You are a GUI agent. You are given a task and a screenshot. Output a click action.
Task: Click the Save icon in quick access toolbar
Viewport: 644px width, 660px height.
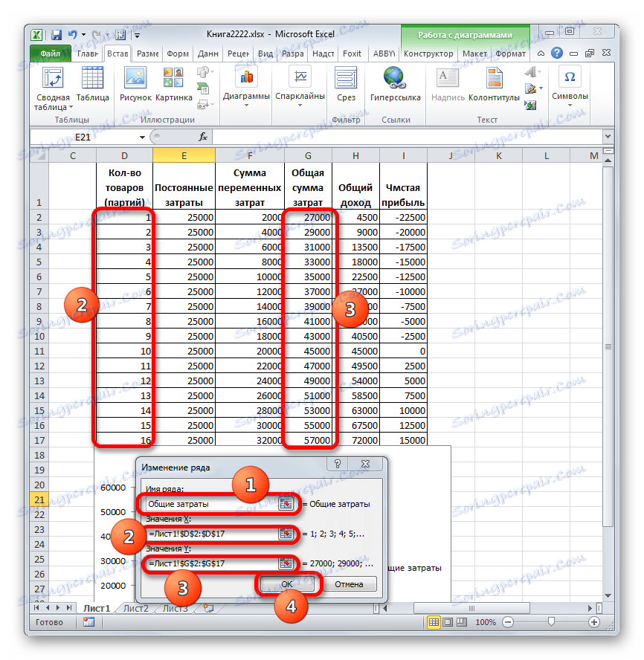pos(57,35)
